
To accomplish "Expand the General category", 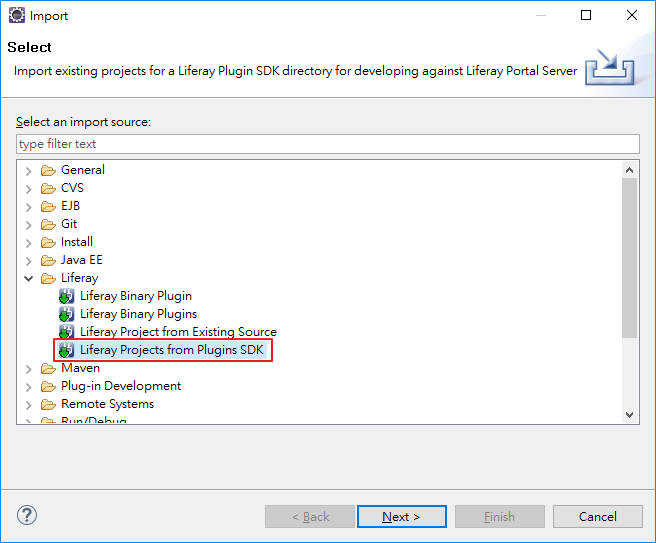I will point(28,171).
